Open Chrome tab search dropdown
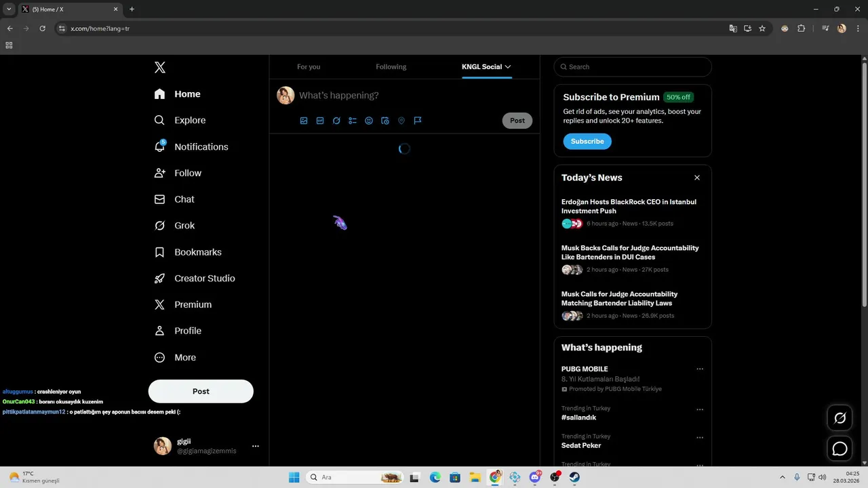Viewport: 868px width, 488px height. click(9, 9)
